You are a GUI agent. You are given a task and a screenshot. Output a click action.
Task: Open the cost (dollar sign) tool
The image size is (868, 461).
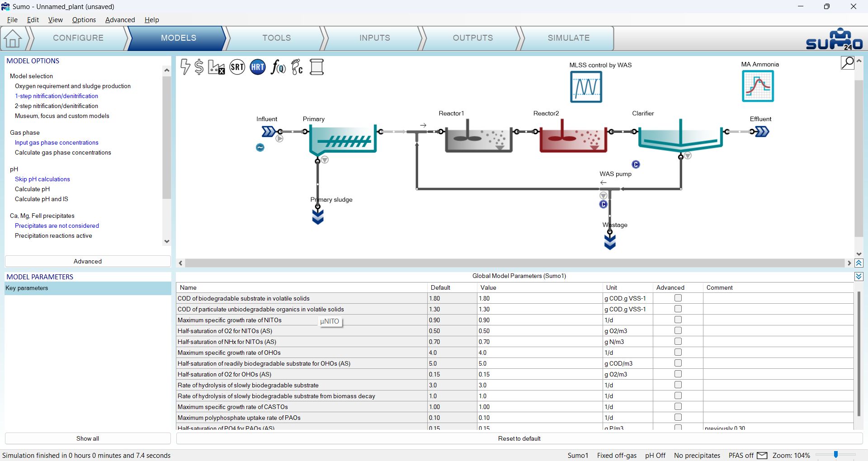point(199,67)
